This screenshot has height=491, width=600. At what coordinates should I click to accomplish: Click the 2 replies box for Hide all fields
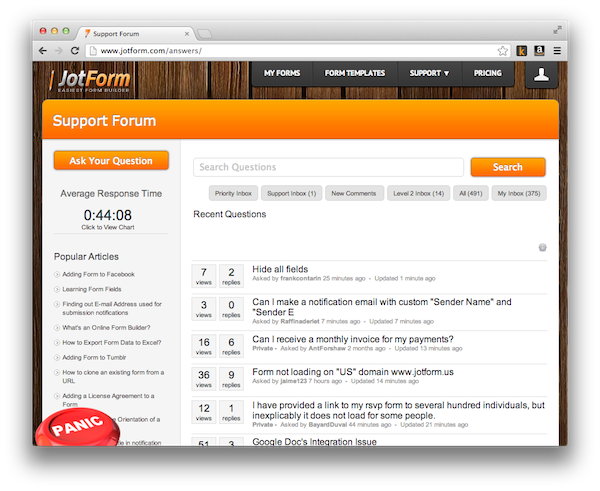click(231, 276)
